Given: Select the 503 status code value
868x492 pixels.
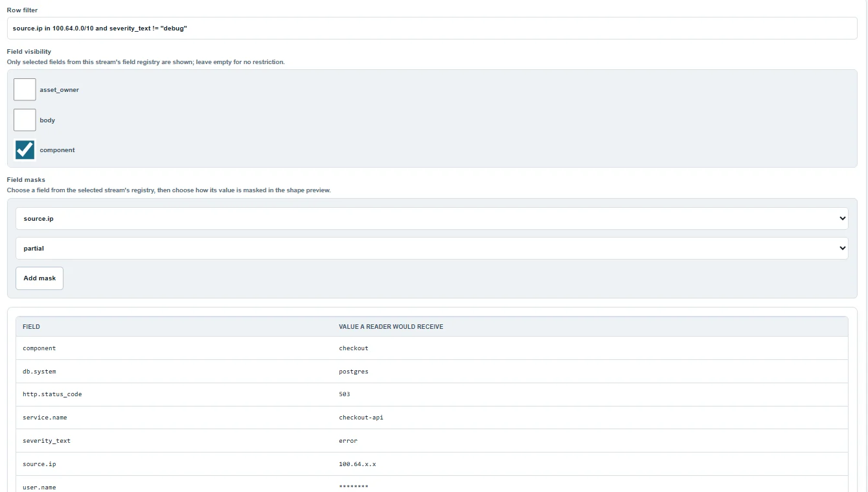Looking at the screenshot, I should (345, 394).
